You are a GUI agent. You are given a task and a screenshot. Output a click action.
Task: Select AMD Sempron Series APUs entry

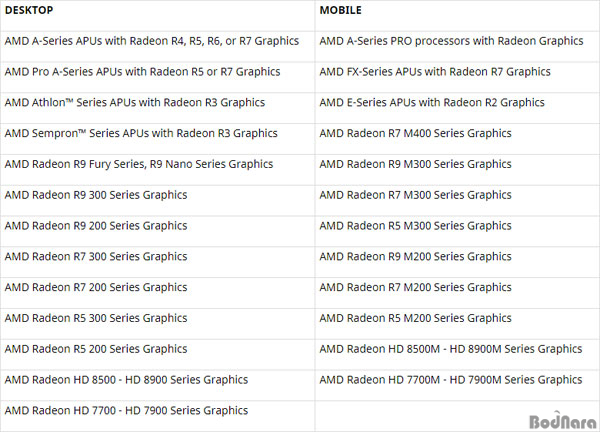point(141,134)
